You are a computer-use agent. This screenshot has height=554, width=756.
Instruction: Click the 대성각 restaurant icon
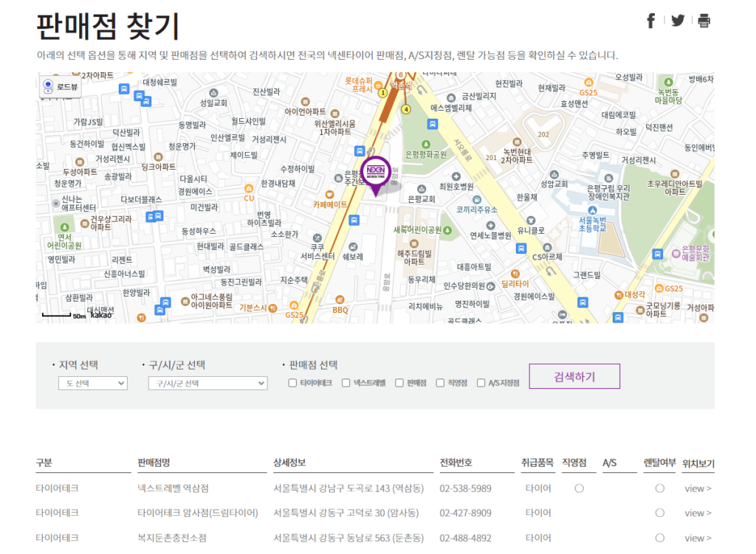coord(619,295)
